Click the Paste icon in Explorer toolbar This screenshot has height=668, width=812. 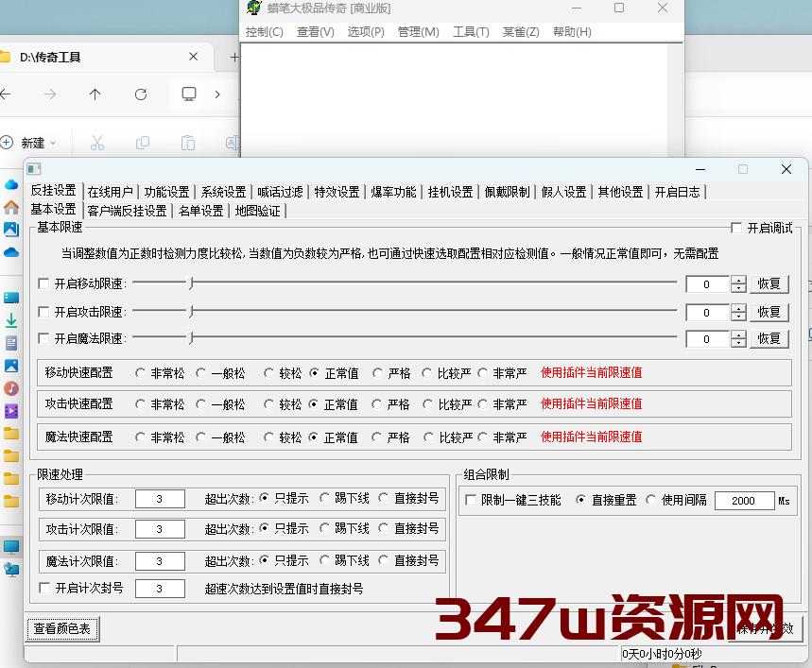coord(188,141)
